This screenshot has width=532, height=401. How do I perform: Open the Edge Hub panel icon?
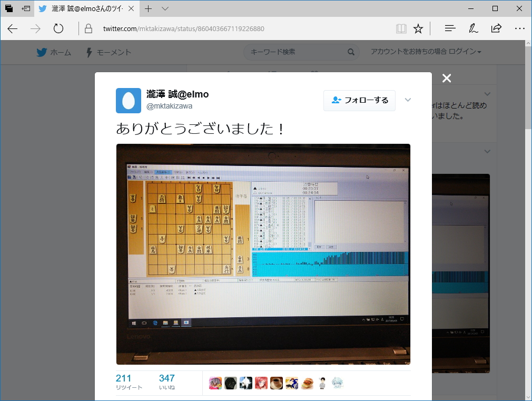point(449,28)
